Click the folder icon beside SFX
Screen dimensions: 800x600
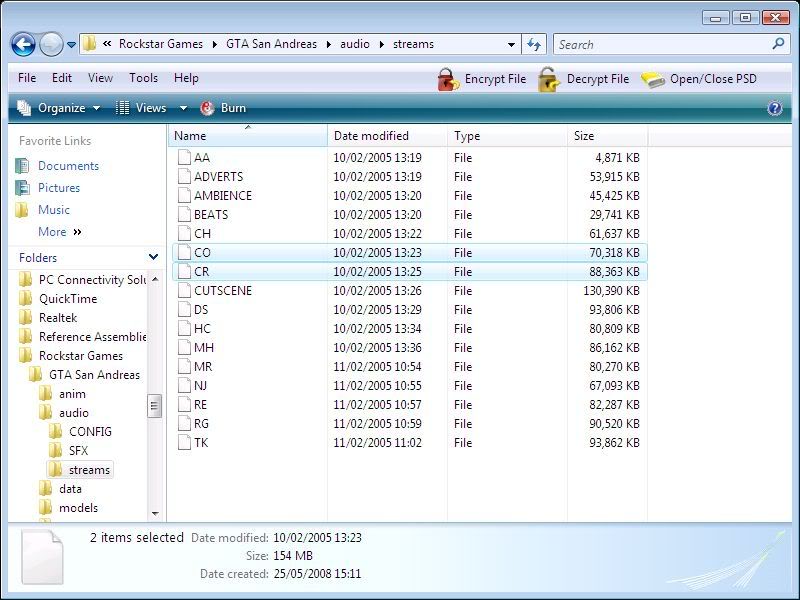pyautogui.click(x=56, y=451)
